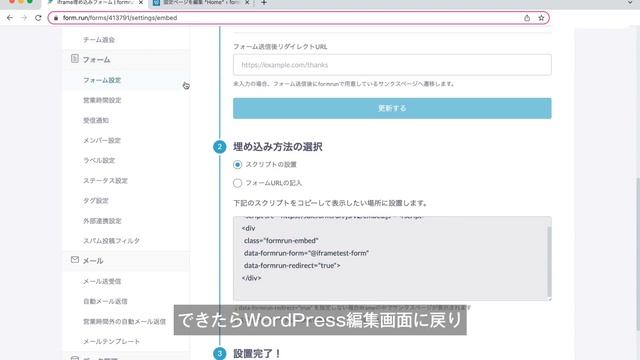640x360 pixels.
Task: Click the メール envelope icon in sidebar
Action: pos(74,260)
